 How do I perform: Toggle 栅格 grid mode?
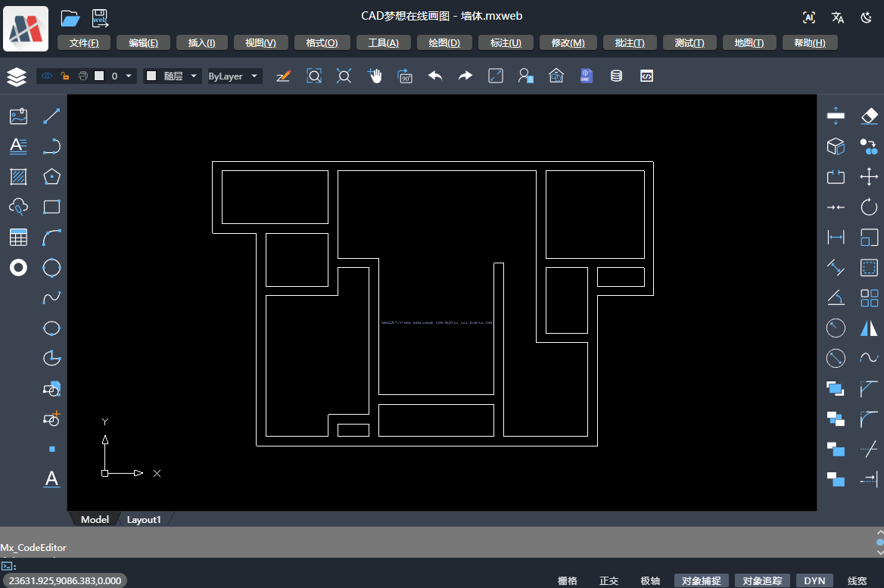pyautogui.click(x=568, y=580)
